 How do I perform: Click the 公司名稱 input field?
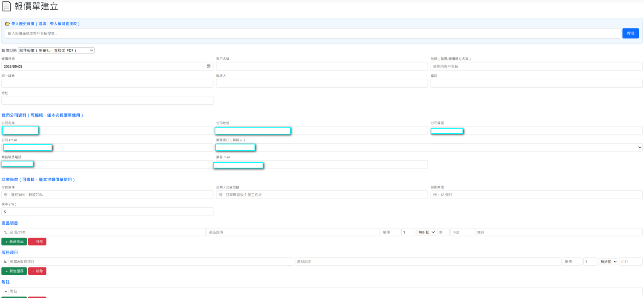tap(107, 130)
